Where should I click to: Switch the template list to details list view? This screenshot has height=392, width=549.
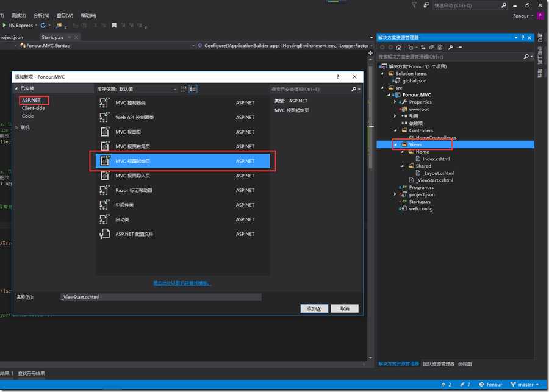(193, 89)
